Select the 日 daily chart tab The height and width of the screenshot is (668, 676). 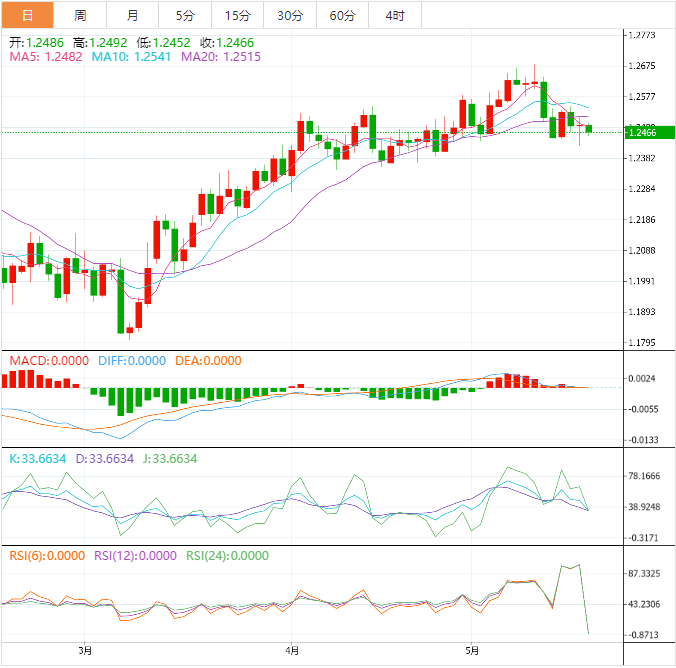click(x=26, y=15)
